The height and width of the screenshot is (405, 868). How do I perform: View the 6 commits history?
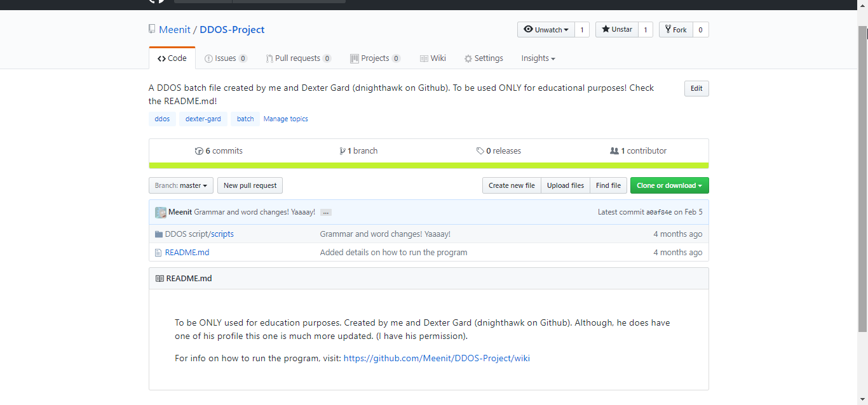pos(219,150)
